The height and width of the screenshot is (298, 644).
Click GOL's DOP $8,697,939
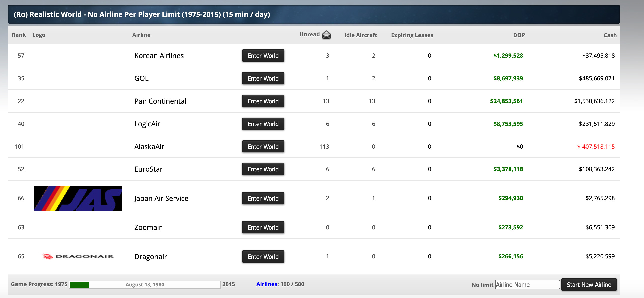pyautogui.click(x=508, y=78)
